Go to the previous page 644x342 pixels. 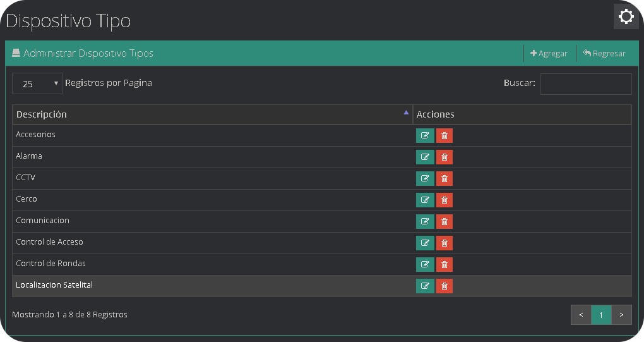581,315
